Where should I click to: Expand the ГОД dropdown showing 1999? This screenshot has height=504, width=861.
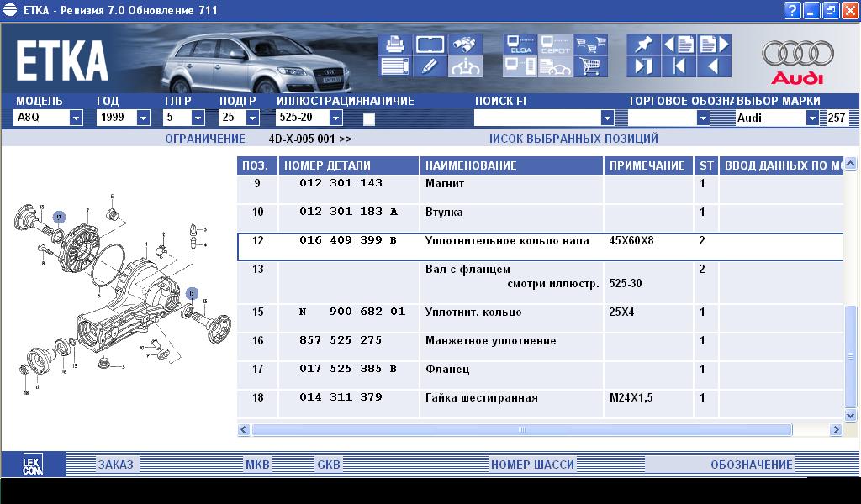(x=145, y=118)
